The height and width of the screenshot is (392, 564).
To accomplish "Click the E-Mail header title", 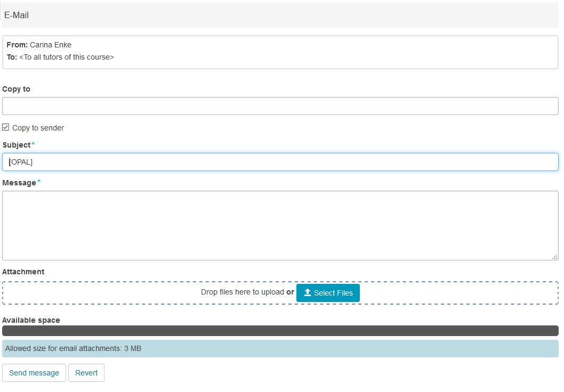I will (17, 15).
